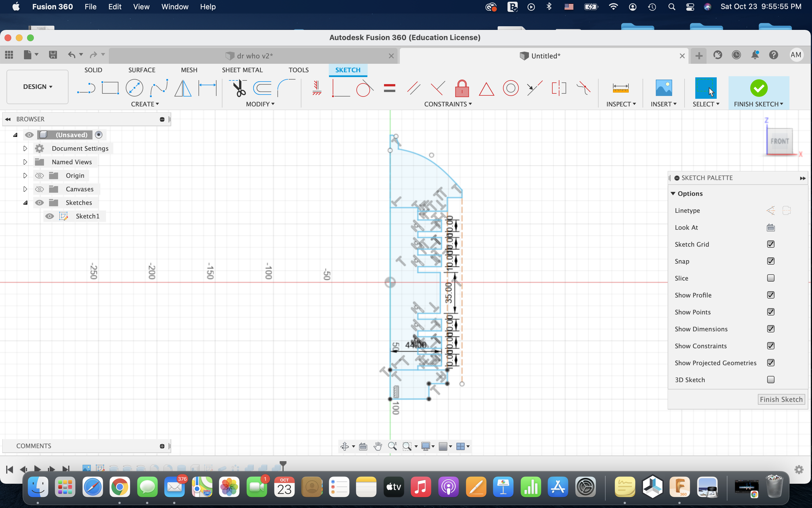Open the data panel grid icon

click(9, 55)
